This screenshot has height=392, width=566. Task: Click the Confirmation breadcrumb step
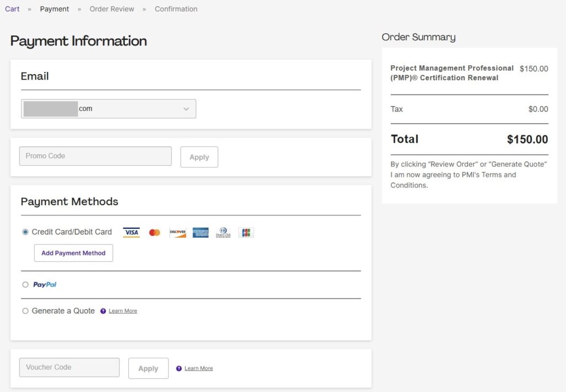(x=176, y=9)
